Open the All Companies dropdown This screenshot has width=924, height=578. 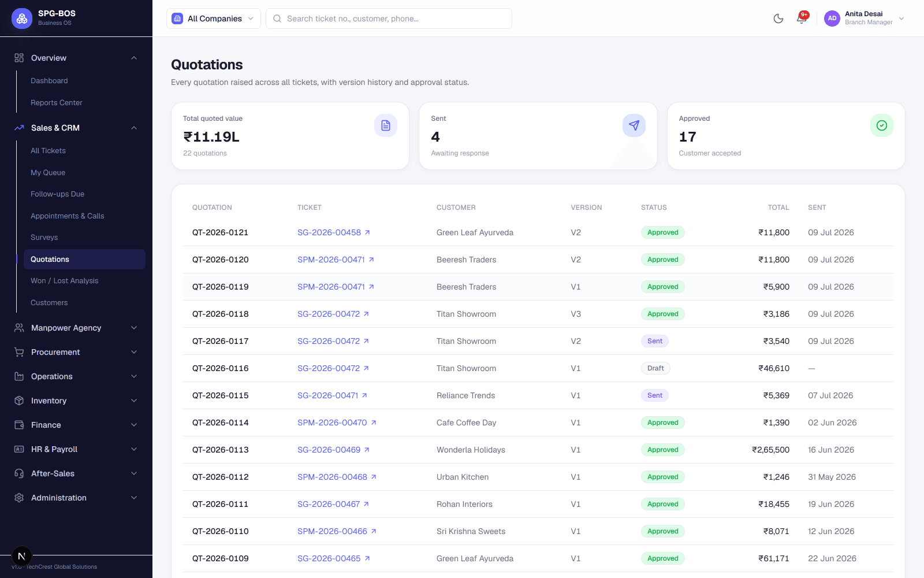[214, 18]
